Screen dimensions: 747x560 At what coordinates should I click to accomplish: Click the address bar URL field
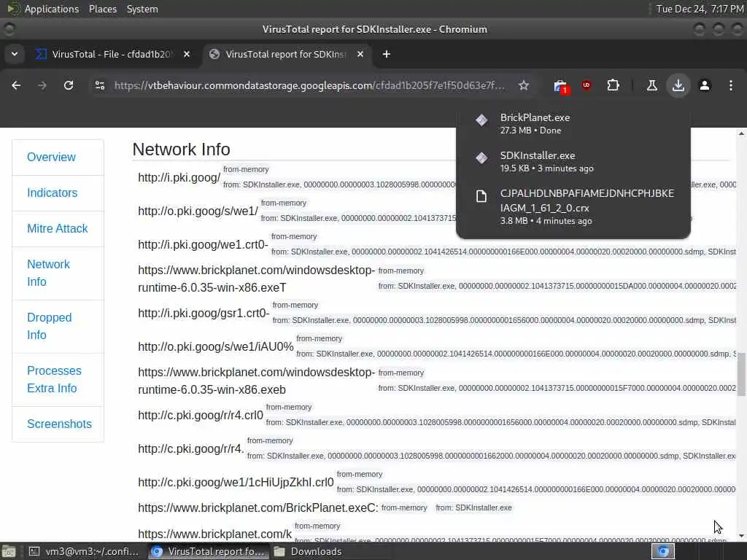(309, 85)
